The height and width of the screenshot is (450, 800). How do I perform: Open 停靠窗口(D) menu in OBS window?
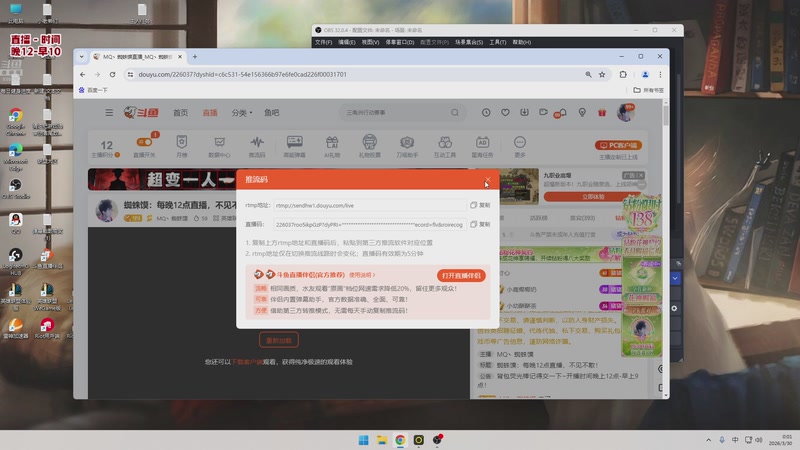coord(399,42)
